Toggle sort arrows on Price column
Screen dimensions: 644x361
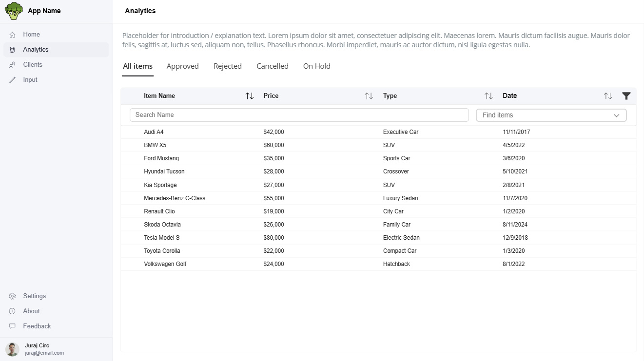tap(369, 96)
